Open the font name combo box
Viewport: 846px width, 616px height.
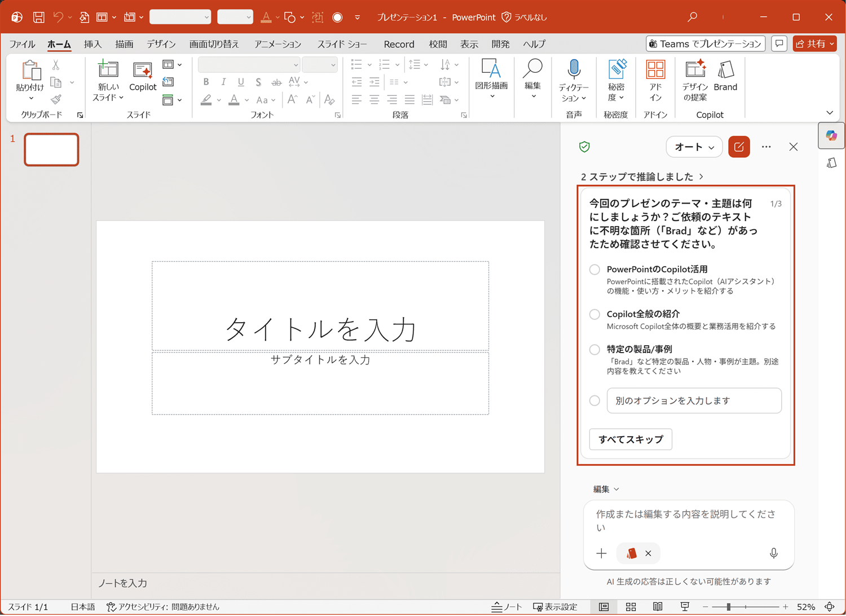tap(249, 65)
